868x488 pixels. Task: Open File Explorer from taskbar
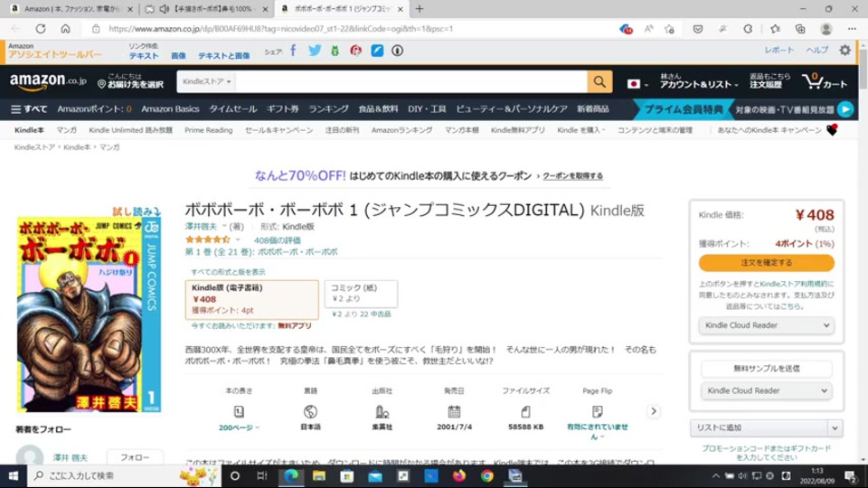pyautogui.click(x=319, y=476)
